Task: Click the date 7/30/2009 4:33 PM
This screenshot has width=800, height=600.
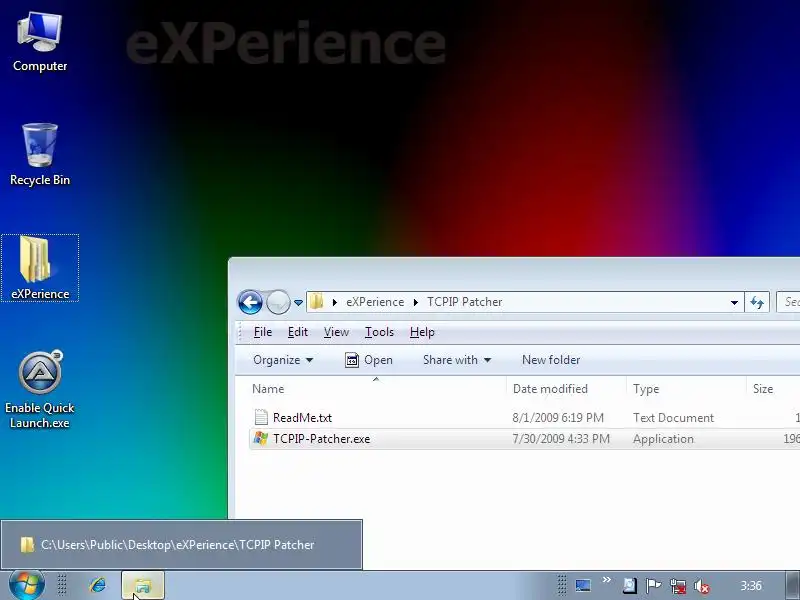Action: pos(561,439)
